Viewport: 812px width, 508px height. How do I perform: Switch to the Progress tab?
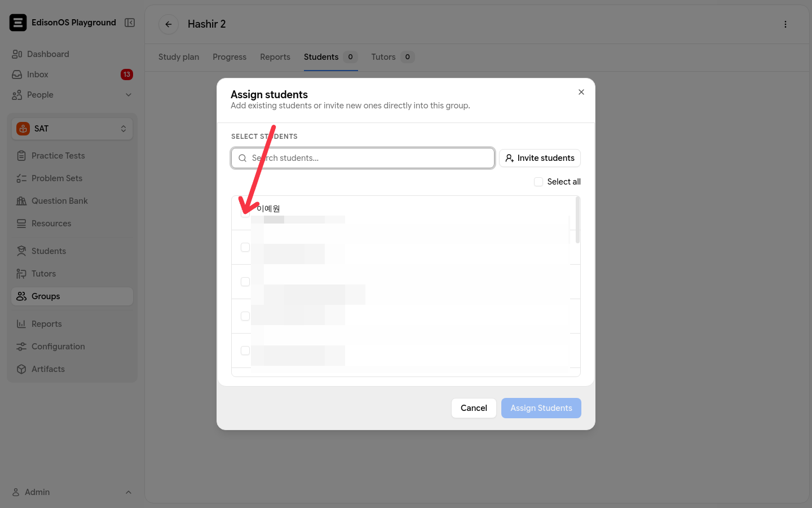pos(230,57)
